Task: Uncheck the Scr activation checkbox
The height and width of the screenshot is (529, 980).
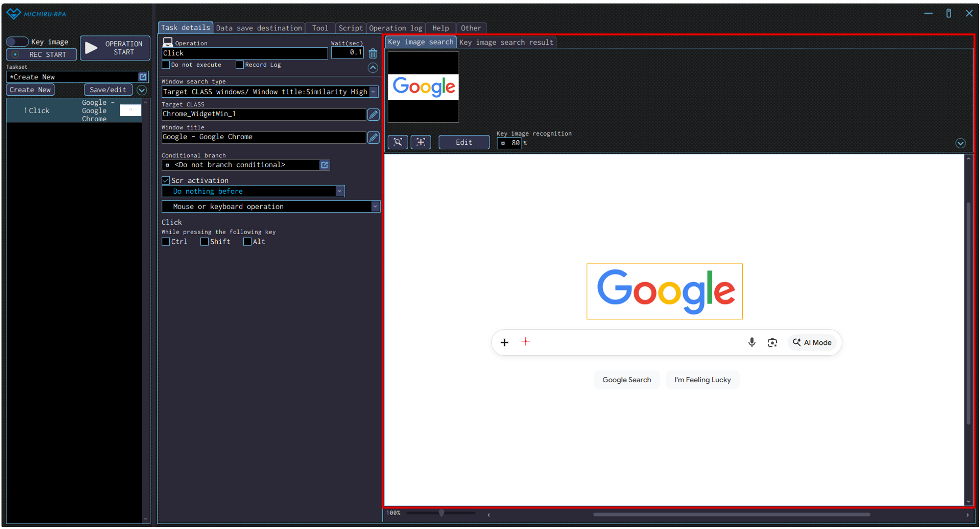Action: pos(166,181)
